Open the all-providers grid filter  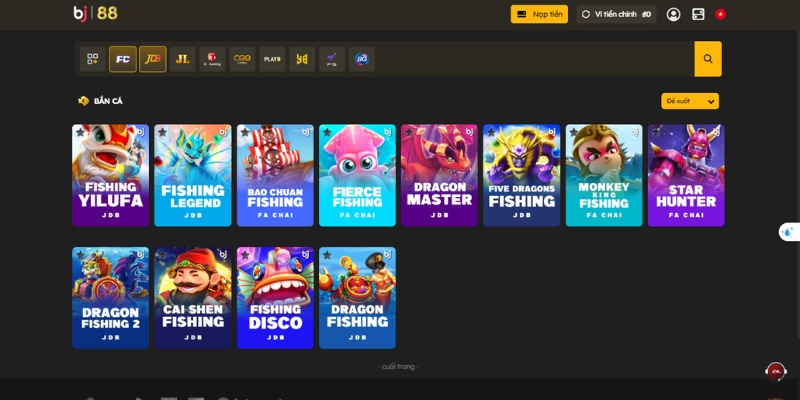(93, 59)
